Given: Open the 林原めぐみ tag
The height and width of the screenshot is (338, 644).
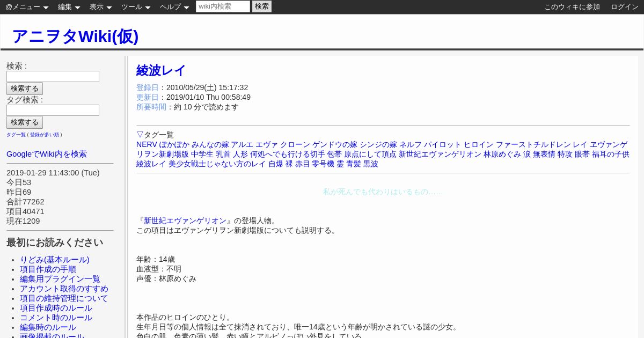Looking at the screenshot, I should 502,154.
